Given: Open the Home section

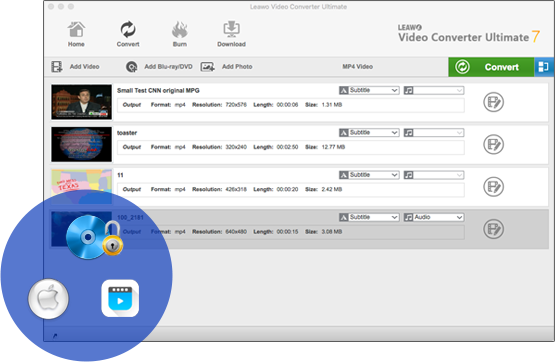Looking at the screenshot, I should coord(76,34).
